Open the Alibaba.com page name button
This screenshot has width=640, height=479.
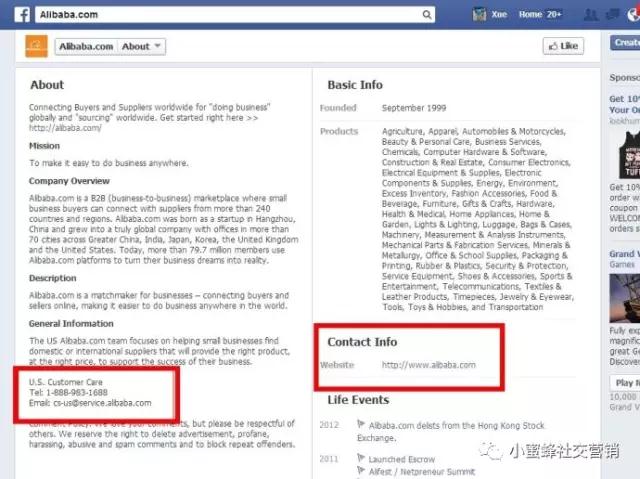click(x=88, y=46)
